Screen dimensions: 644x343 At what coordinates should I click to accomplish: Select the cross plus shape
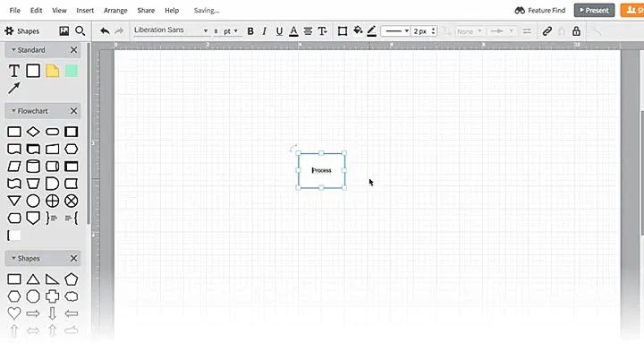point(52,296)
